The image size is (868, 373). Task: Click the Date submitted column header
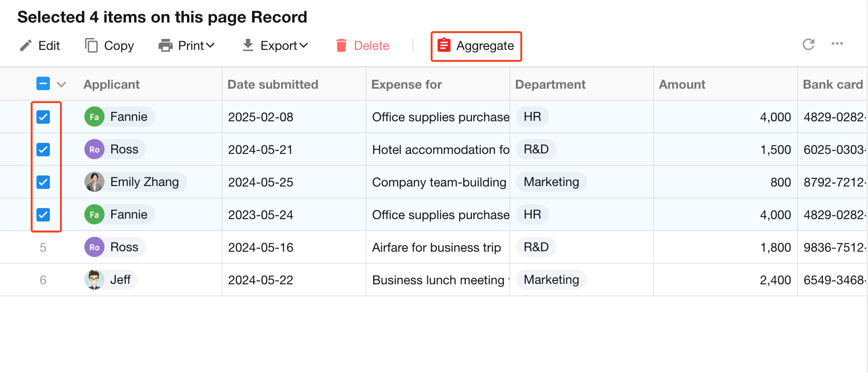click(x=273, y=84)
